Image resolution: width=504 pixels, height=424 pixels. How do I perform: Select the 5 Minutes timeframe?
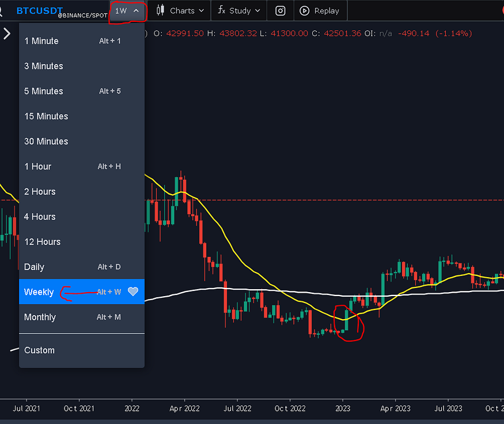point(82,91)
